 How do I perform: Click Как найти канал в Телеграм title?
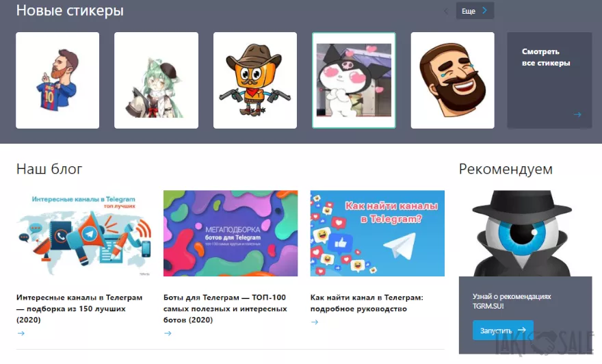click(367, 303)
